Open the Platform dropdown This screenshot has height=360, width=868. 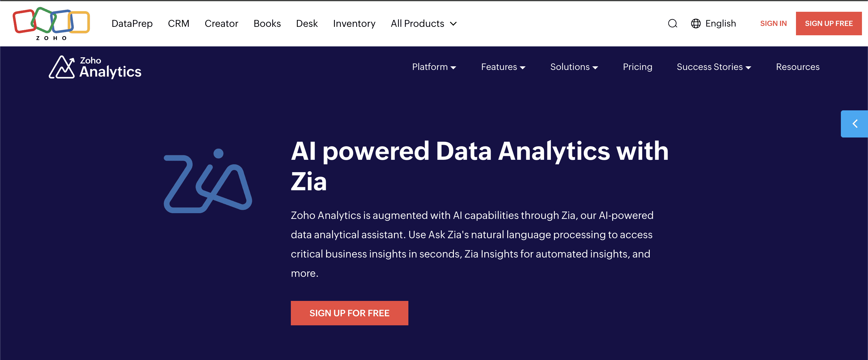pos(434,67)
